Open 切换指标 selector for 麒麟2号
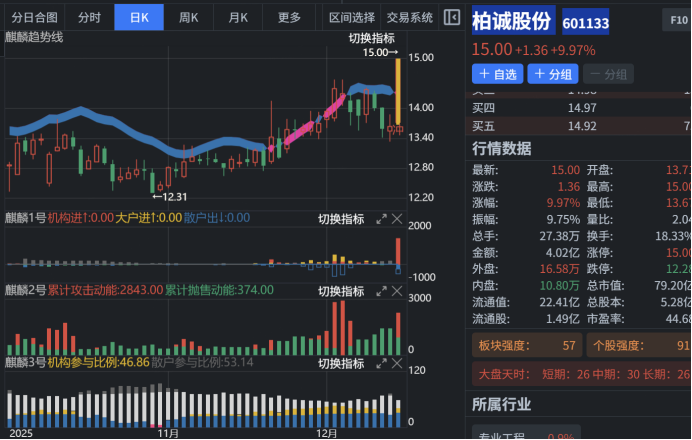692x440 pixels. pos(341,291)
